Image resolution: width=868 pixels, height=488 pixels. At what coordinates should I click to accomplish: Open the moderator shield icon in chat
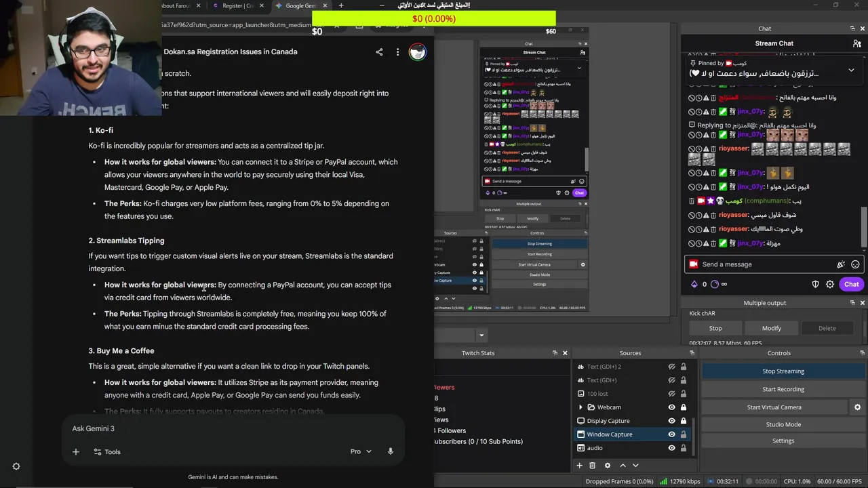816,285
